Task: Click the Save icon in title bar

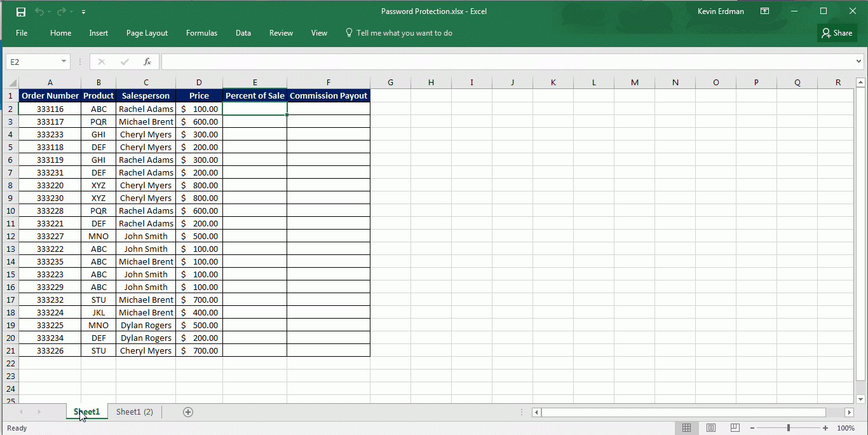Action: 21,12
